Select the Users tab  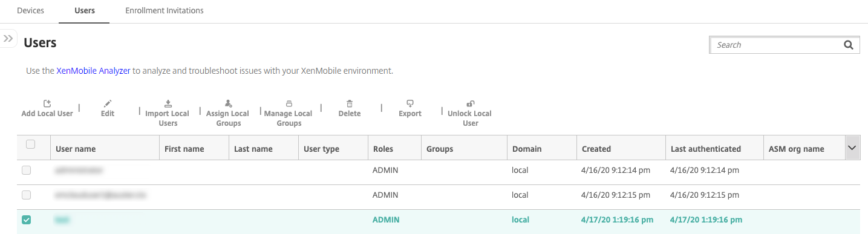click(x=84, y=10)
